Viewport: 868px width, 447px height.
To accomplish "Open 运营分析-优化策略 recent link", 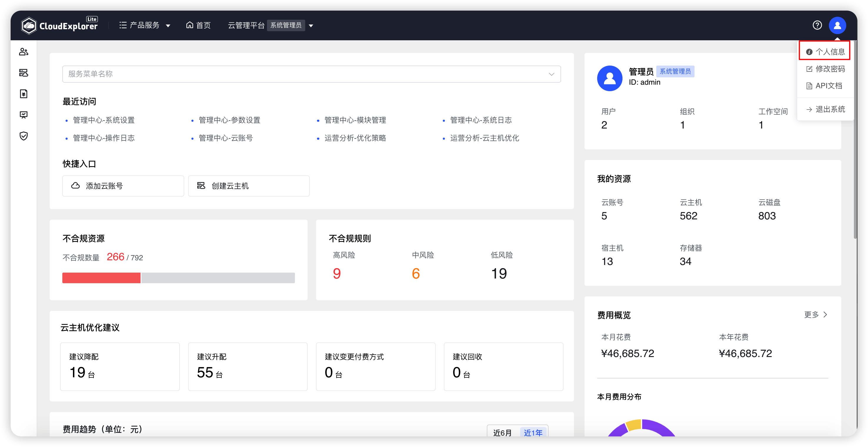I will (355, 138).
